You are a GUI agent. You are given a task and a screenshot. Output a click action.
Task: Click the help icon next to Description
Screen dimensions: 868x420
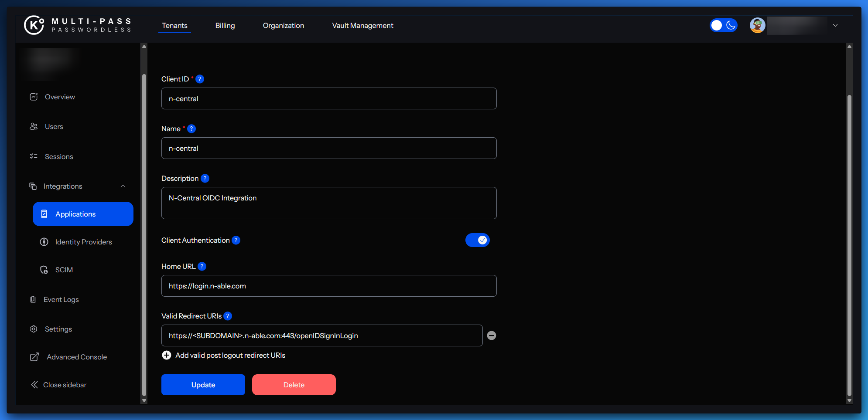coord(205,179)
